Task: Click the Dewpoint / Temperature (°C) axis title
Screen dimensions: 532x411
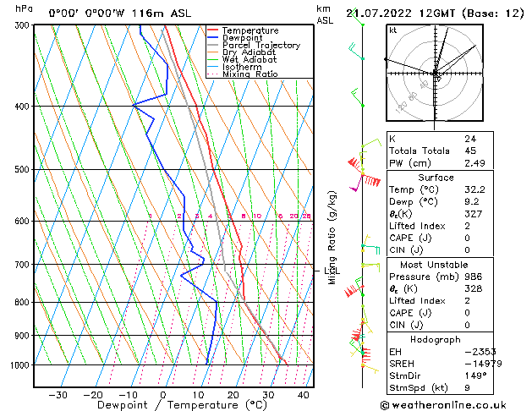Action: click(x=182, y=405)
